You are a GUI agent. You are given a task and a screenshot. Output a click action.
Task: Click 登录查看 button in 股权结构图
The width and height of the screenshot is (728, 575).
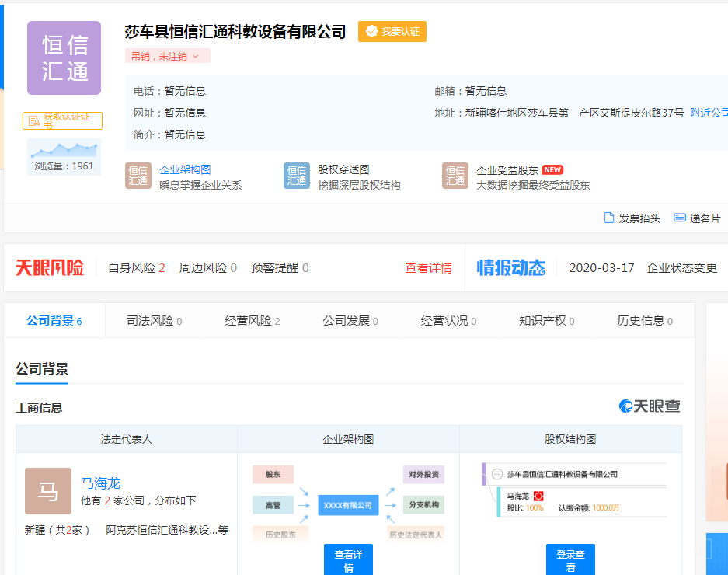(x=570, y=561)
